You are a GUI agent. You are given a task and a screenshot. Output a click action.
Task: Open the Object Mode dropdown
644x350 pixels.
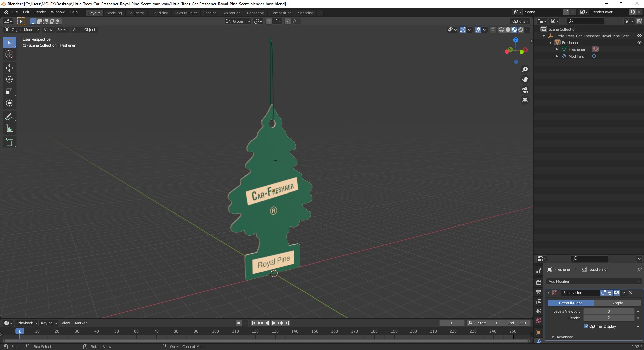(x=22, y=30)
